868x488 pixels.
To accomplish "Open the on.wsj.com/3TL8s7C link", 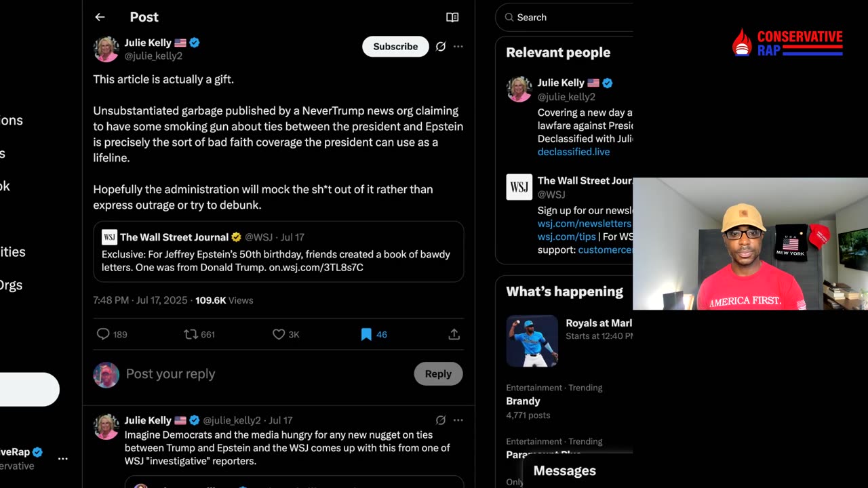I will pos(316,268).
